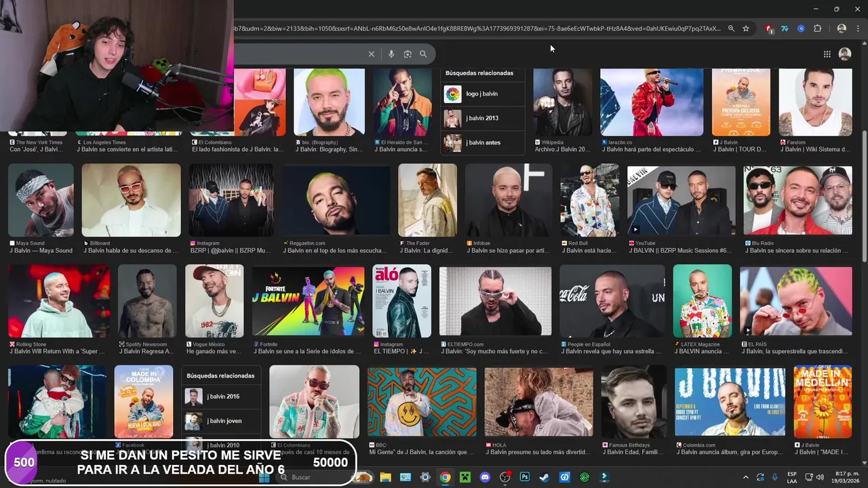Screen dimensions: 868x488
Task: Open the Colombia.com image result
Action: (730, 402)
